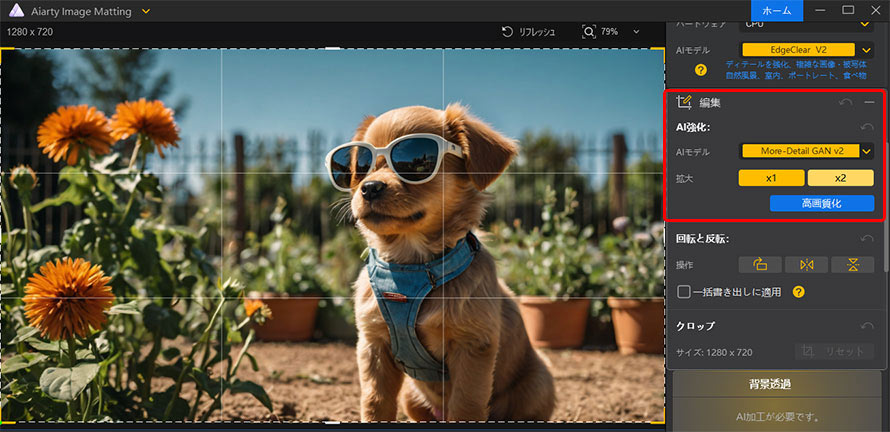The image size is (890, 432).
Task: Click the 高画質化 enhance button
Action: (821, 203)
